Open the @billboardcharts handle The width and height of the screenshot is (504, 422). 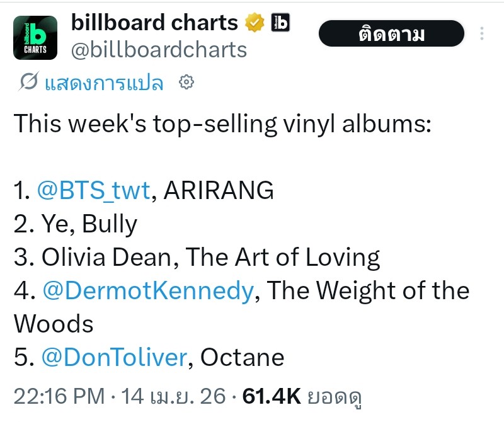pyautogui.click(x=159, y=50)
